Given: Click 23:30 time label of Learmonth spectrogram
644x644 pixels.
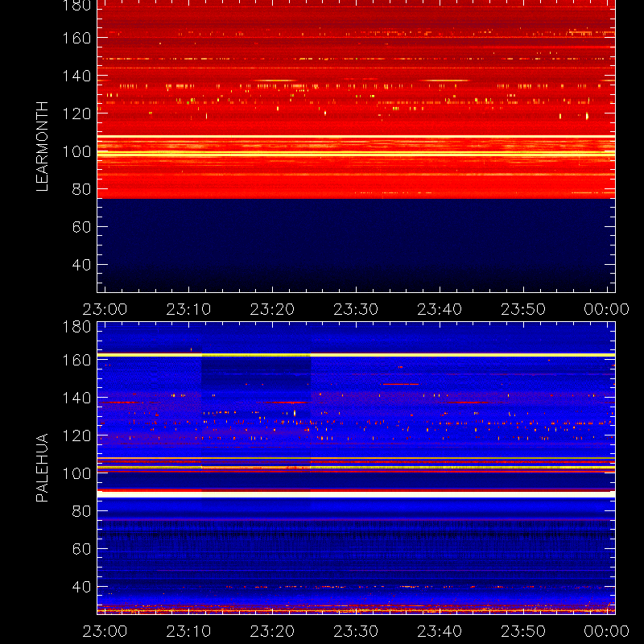Looking at the screenshot, I should click(356, 309).
